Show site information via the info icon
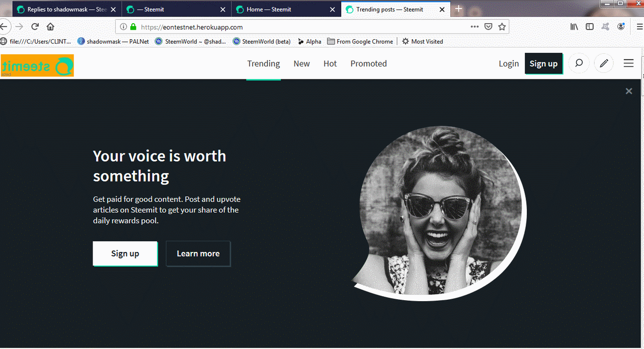This screenshot has height=349, width=644. 123,27
